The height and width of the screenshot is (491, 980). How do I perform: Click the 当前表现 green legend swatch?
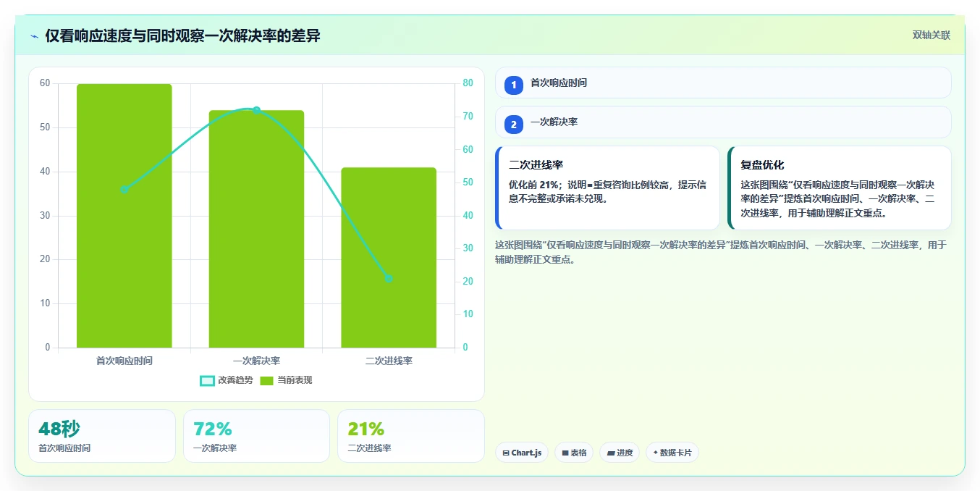coord(266,381)
